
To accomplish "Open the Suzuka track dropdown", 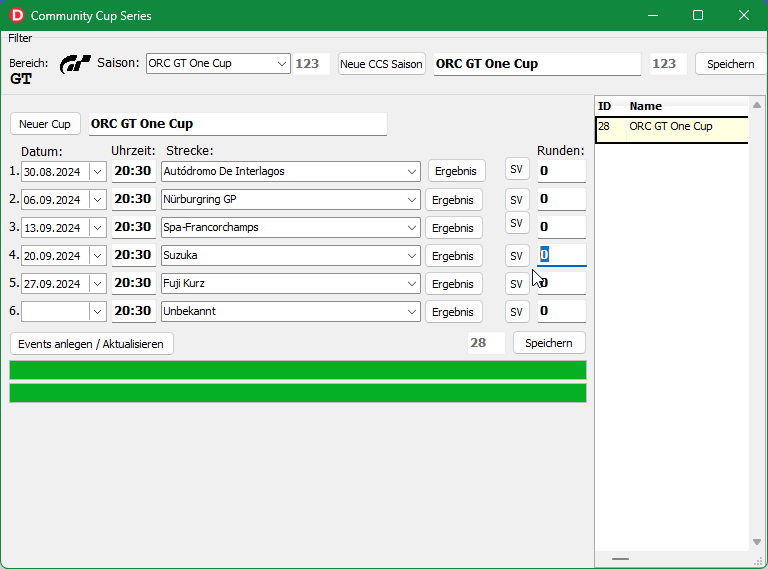I will (412, 256).
